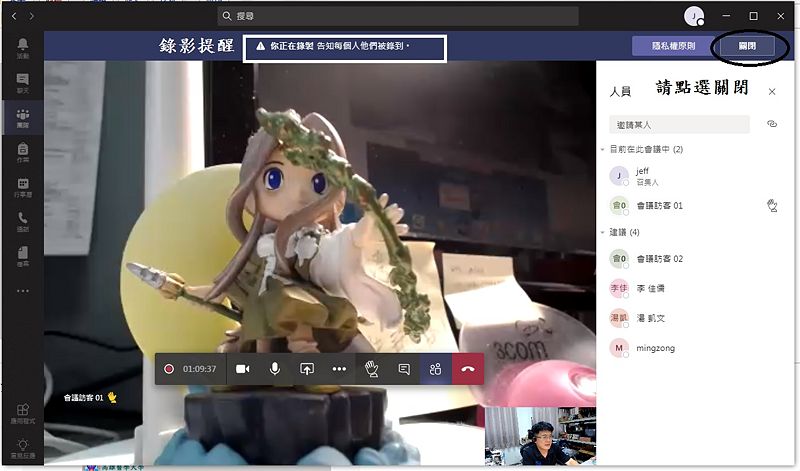Close the People panel with X

[772, 91]
